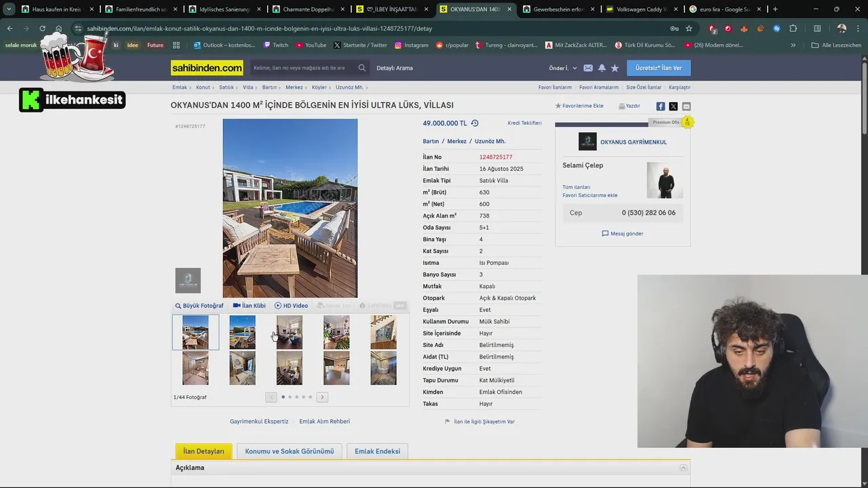The width and height of the screenshot is (868, 488).
Task: Switch to Haus kaufen in Kreis browser tab
Action: pyautogui.click(x=57, y=9)
